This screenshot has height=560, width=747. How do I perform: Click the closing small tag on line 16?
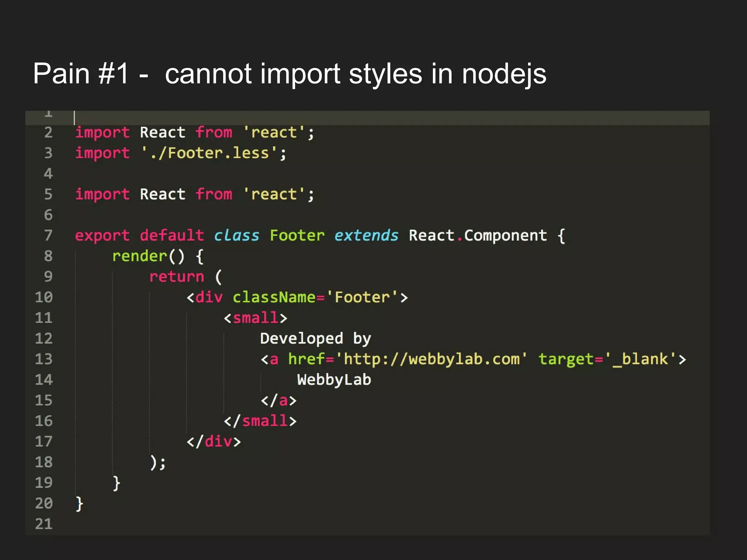[260, 421]
